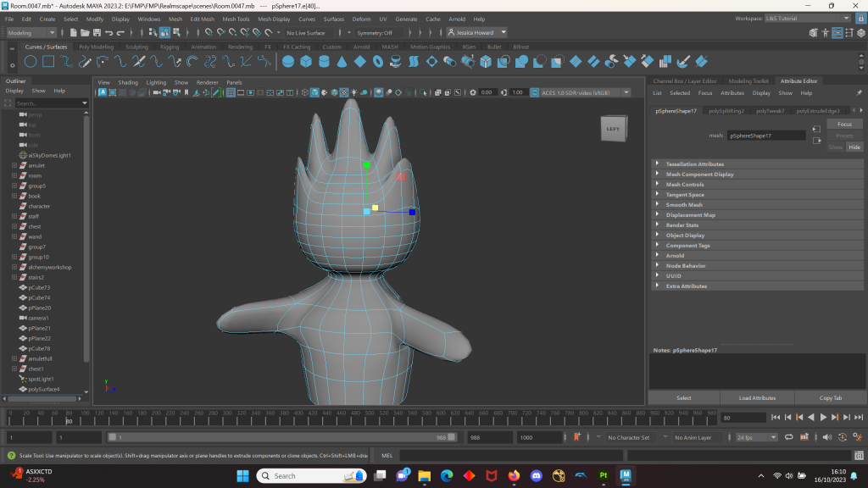
Task: Open File Explorer from the taskbar
Action: pos(425,476)
